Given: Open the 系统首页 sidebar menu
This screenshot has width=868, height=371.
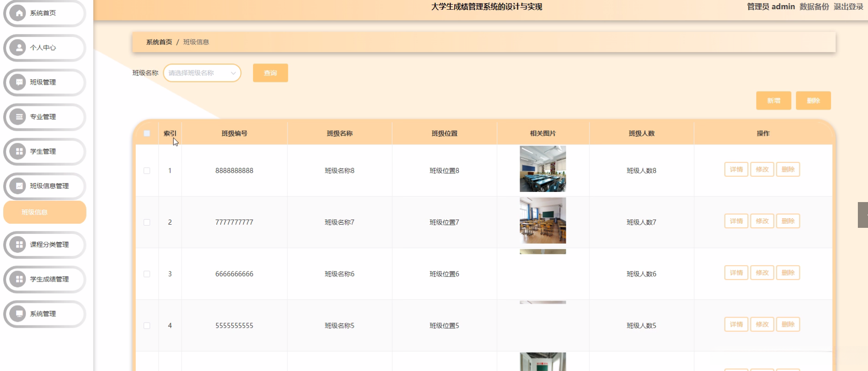Looking at the screenshot, I should coord(45,13).
